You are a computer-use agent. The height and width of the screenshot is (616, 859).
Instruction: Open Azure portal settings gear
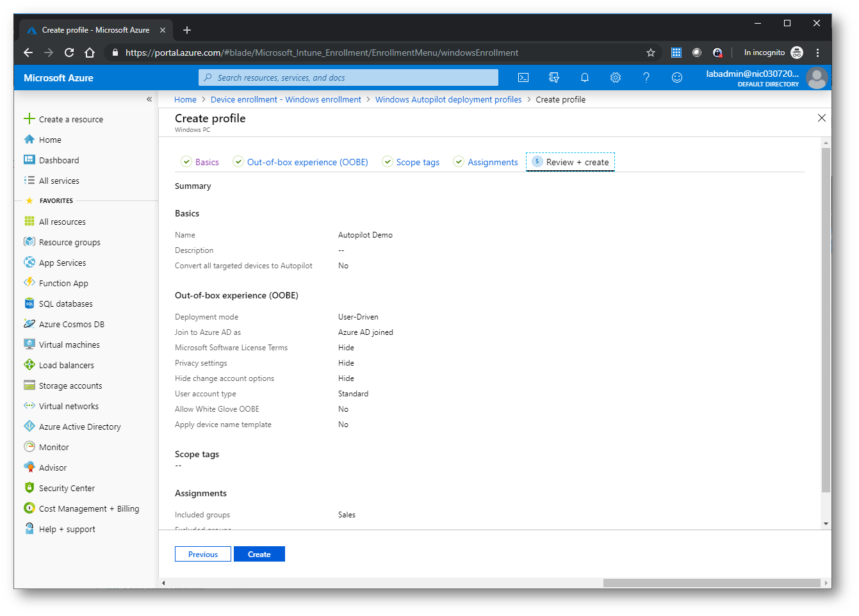[x=616, y=77]
